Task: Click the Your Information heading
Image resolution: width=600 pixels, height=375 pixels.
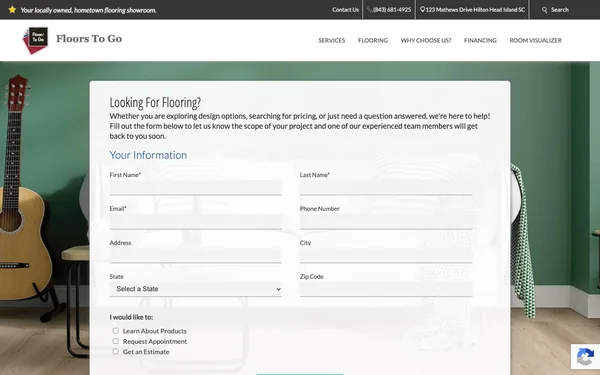Action: 148,155
